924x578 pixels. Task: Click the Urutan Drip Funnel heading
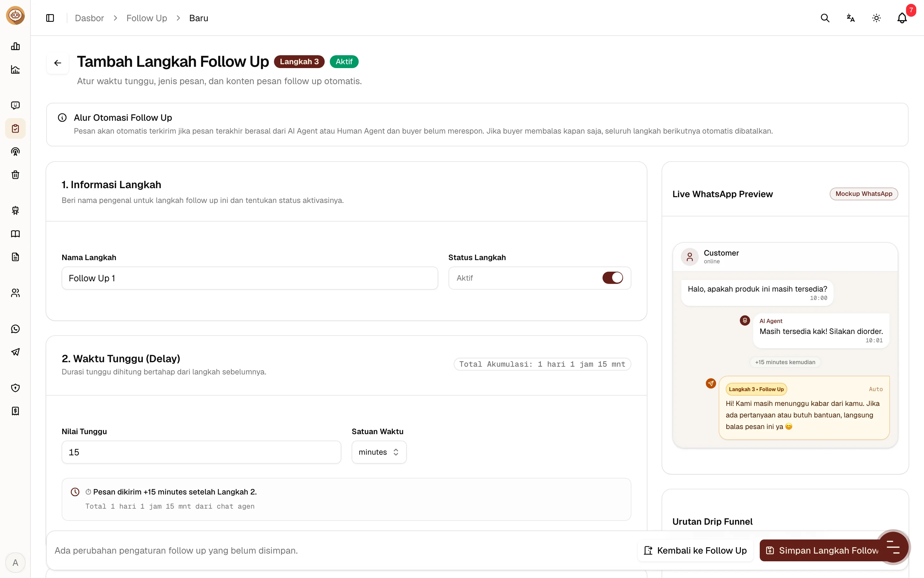713,521
